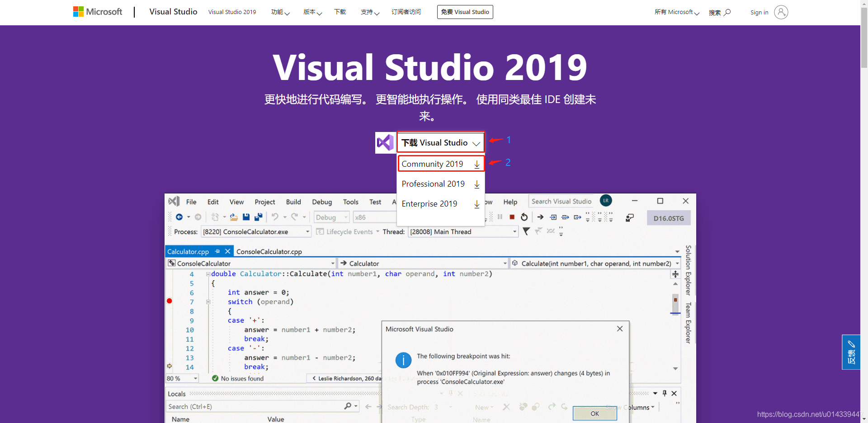Collapse the Calculate function outline

[x=208, y=274]
